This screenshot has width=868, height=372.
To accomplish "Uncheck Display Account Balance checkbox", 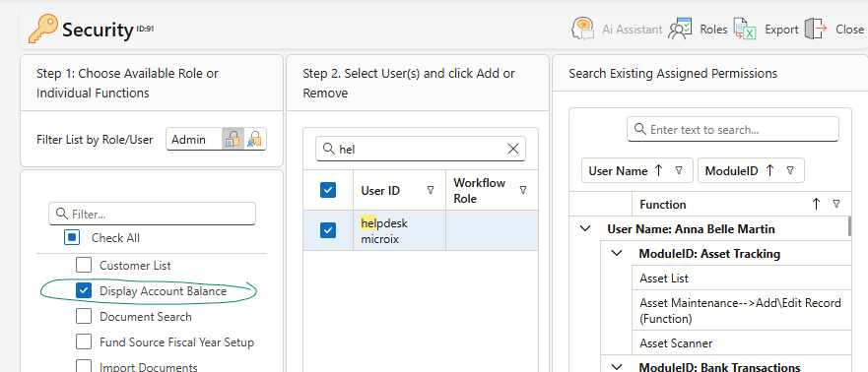I will (84, 290).
